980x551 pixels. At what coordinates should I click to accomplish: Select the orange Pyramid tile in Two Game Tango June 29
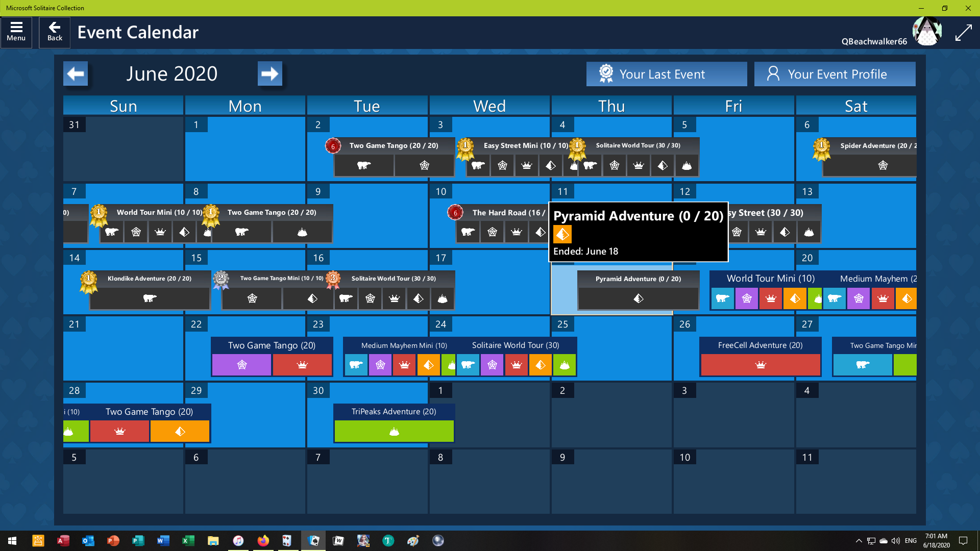[x=180, y=432]
